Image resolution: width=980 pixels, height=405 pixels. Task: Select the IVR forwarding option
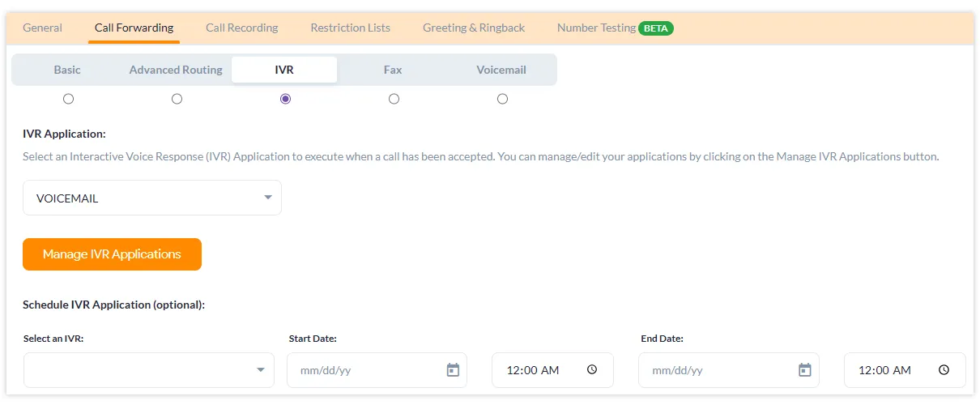click(x=284, y=70)
